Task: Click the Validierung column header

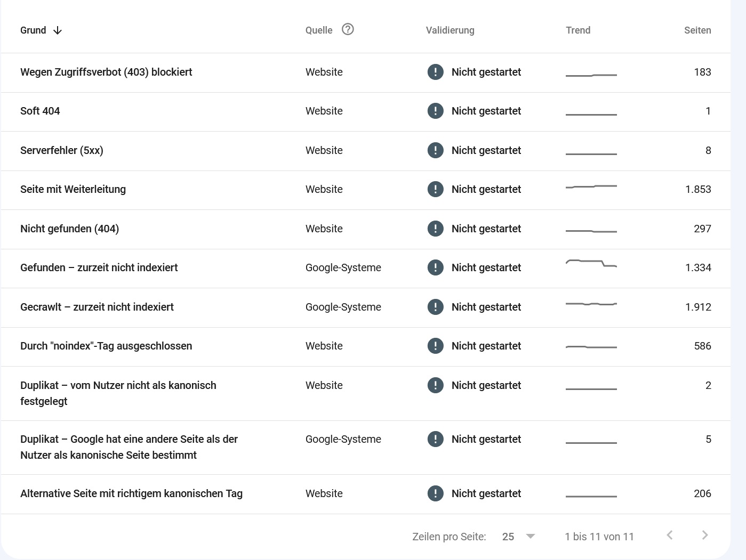Action: coord(450,30)
